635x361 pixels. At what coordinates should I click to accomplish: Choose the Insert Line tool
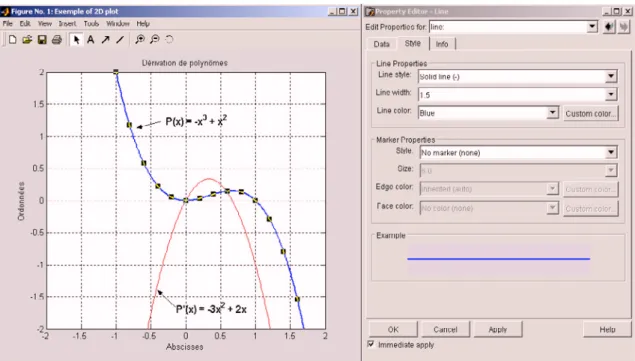point(120,39)
